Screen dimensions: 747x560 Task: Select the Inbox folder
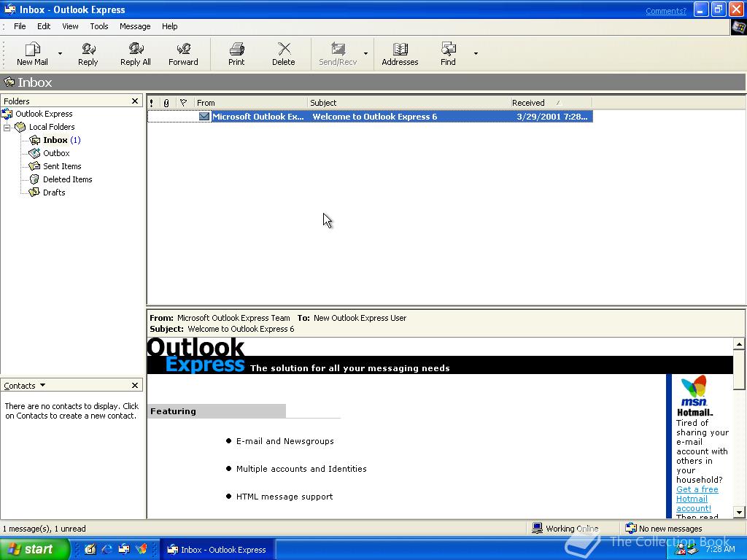pos(55,140)
